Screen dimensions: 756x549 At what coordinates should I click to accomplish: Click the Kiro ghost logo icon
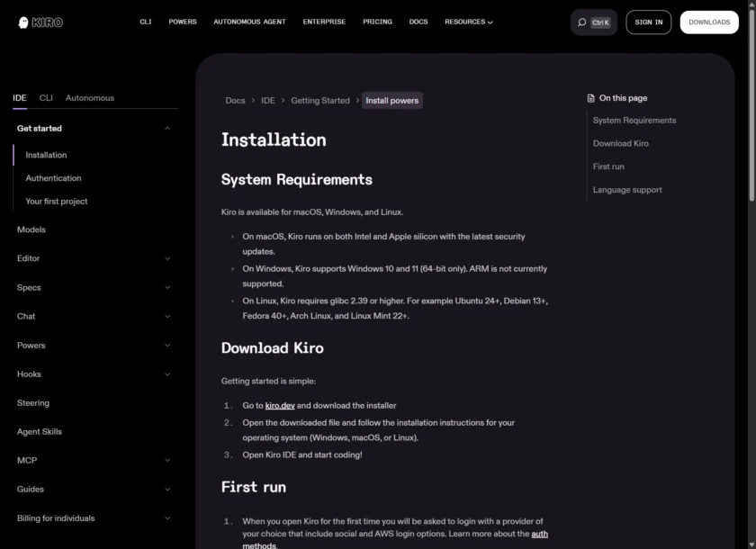pos(22,22)
